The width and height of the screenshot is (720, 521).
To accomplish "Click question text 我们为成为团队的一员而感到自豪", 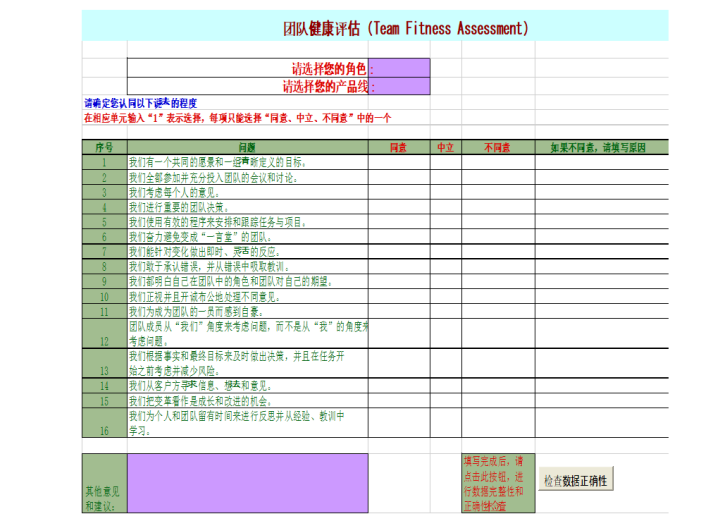I will pyautogui.click(x=196, y=311).
